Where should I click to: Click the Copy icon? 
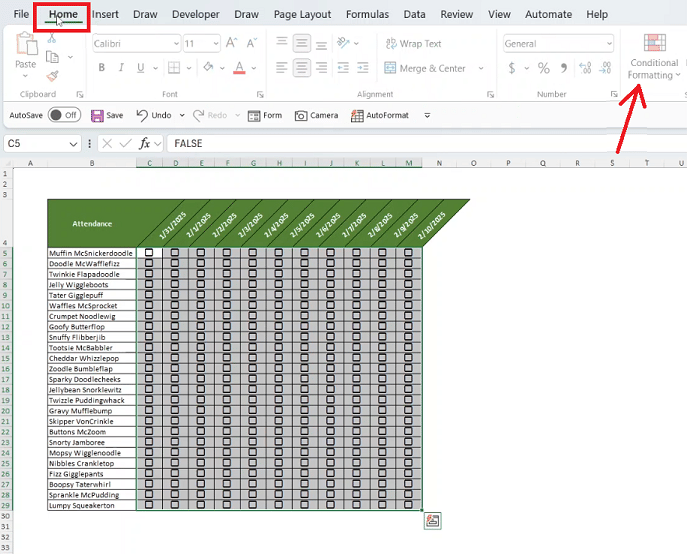coord(53,57)
